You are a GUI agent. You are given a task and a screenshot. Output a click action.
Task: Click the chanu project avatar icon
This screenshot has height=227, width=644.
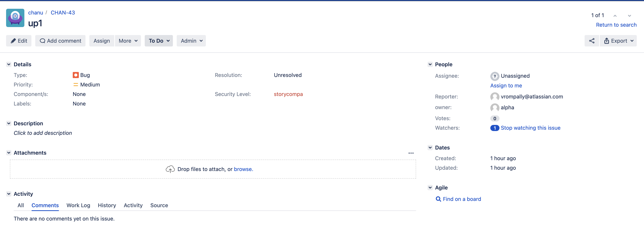(x=15, y=18)
